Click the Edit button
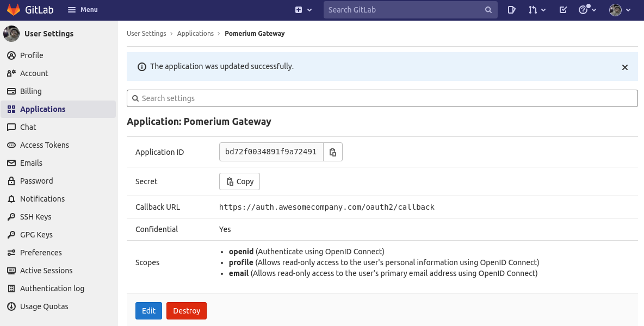This screenshot has height=326, width=644. point(148,311)
